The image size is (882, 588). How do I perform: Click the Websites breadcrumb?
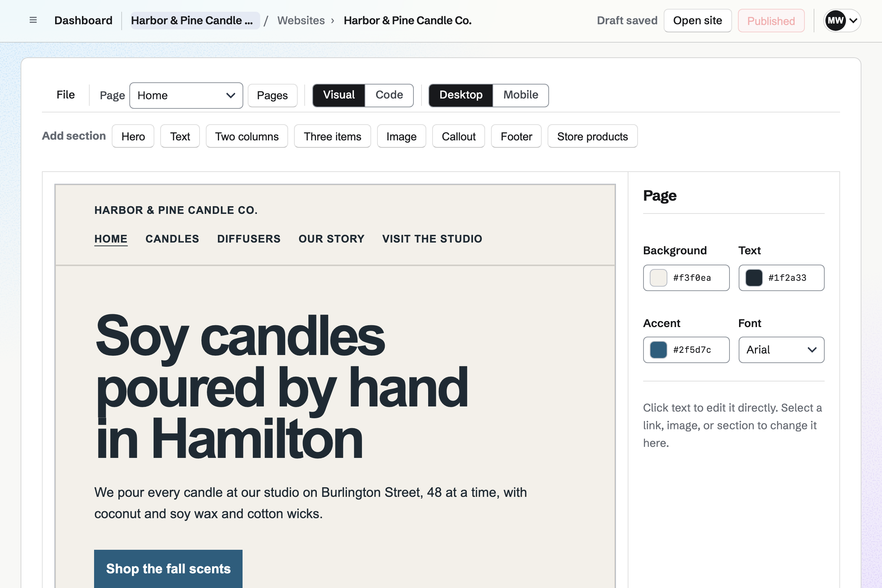[301, 21]
